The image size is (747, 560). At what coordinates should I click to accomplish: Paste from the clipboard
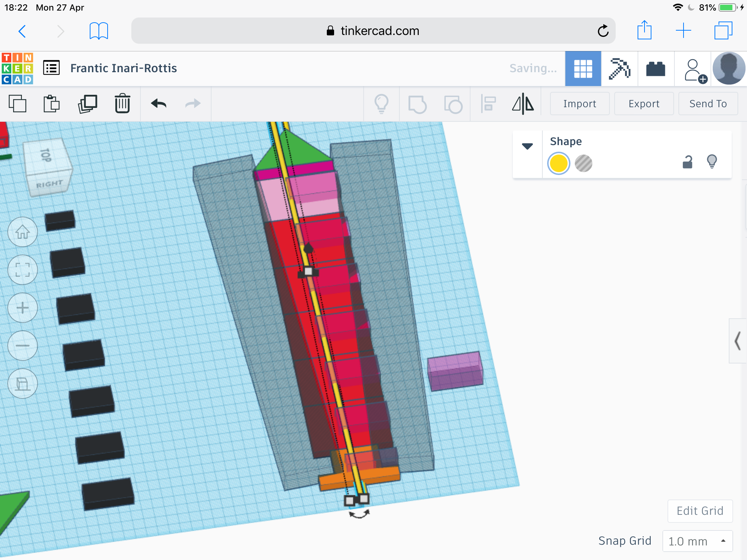52,104
